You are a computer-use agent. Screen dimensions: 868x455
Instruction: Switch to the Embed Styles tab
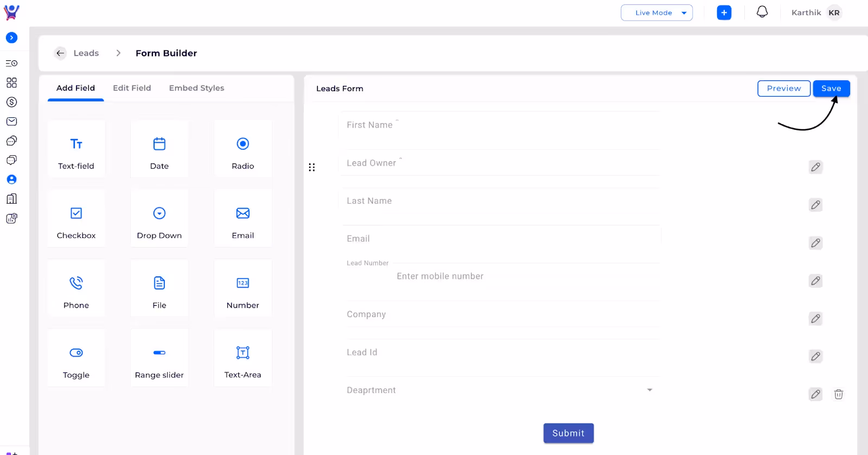(196, 88)
